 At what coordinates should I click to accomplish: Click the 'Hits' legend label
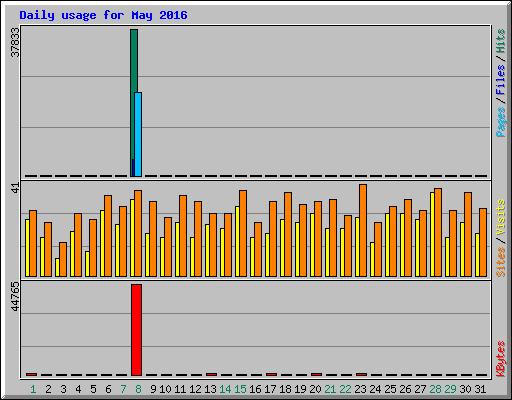coord(500,41)
